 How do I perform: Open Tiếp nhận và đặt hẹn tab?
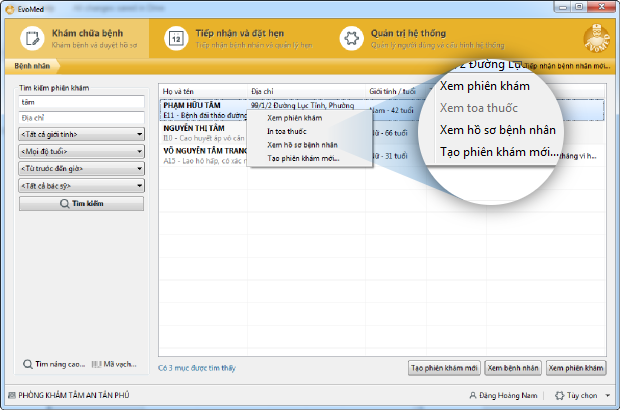tap(238, 38)
